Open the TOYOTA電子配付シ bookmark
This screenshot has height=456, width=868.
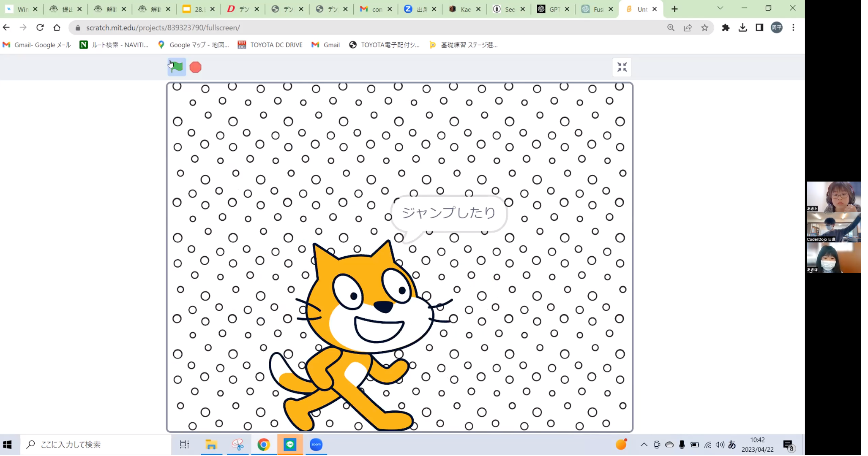coord(384,45)
